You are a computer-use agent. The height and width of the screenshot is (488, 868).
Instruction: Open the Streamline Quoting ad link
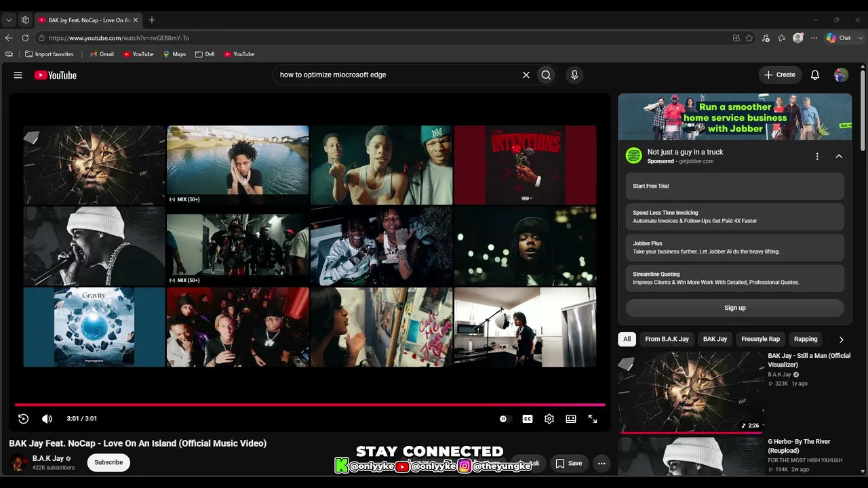point(735,278)
